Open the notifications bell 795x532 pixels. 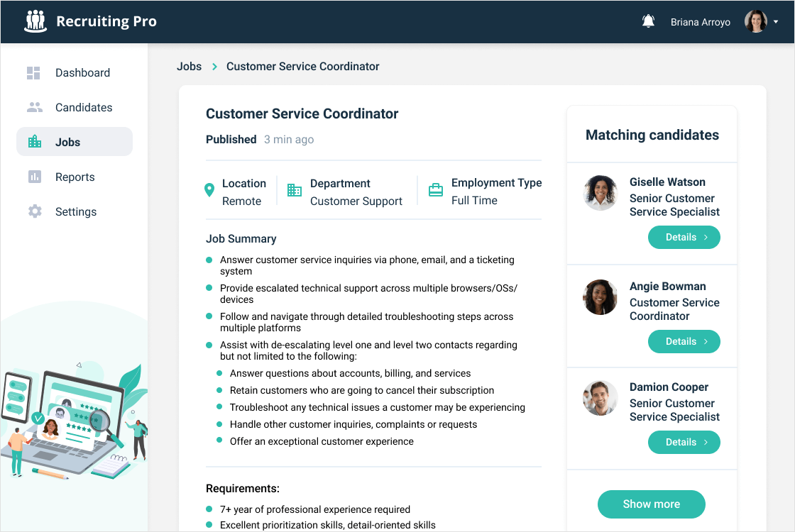(x=648, y=21)
